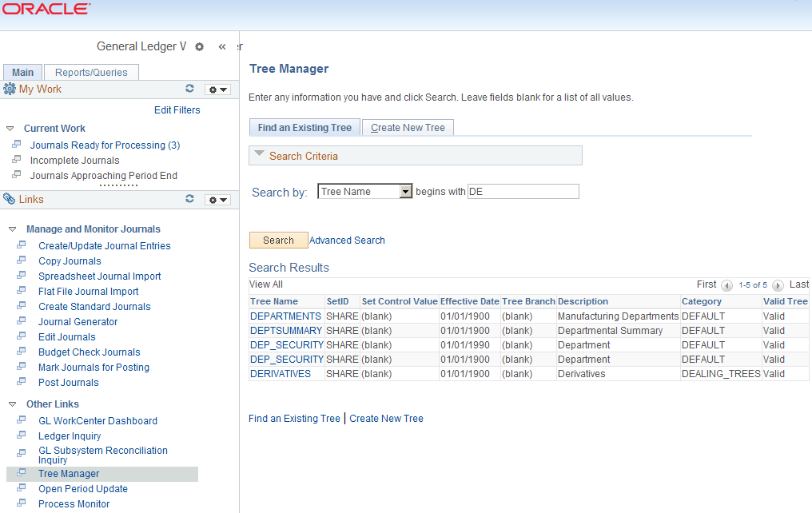Click the previous page arrow in Search Results
The height and width of the screenshot is (513, 812).
click(x=726, y=284)
